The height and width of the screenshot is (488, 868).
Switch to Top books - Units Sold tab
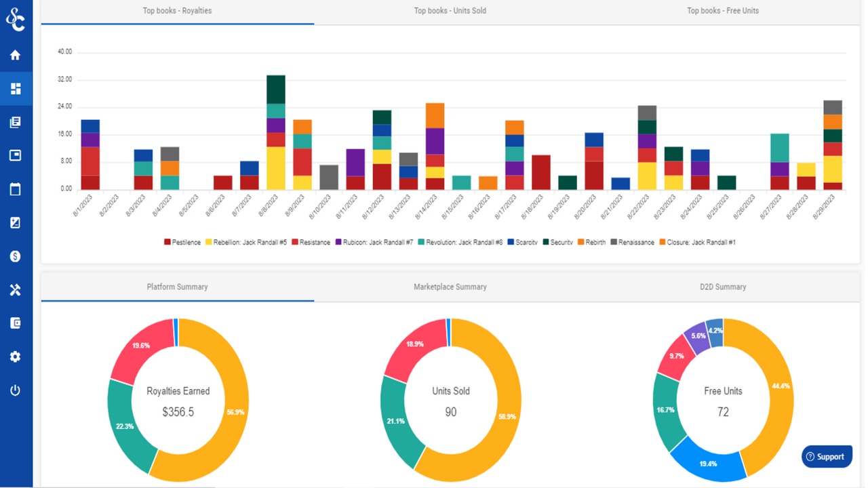coord(450,12)
